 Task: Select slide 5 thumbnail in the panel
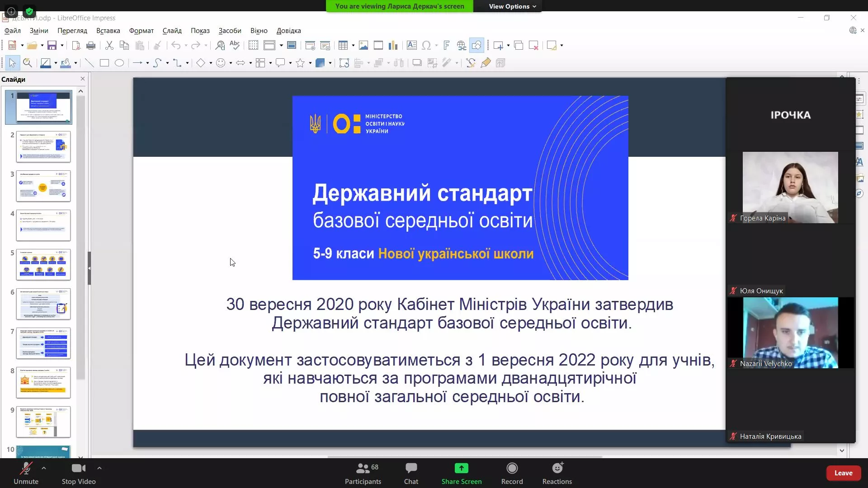tap(43, 265)
